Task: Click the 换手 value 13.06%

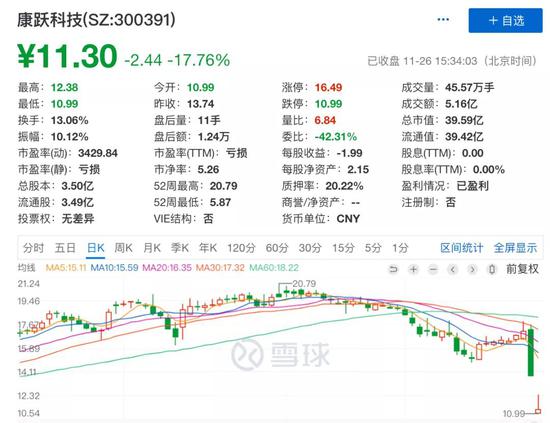Action: pyautogui.click(x=69, y=120)
